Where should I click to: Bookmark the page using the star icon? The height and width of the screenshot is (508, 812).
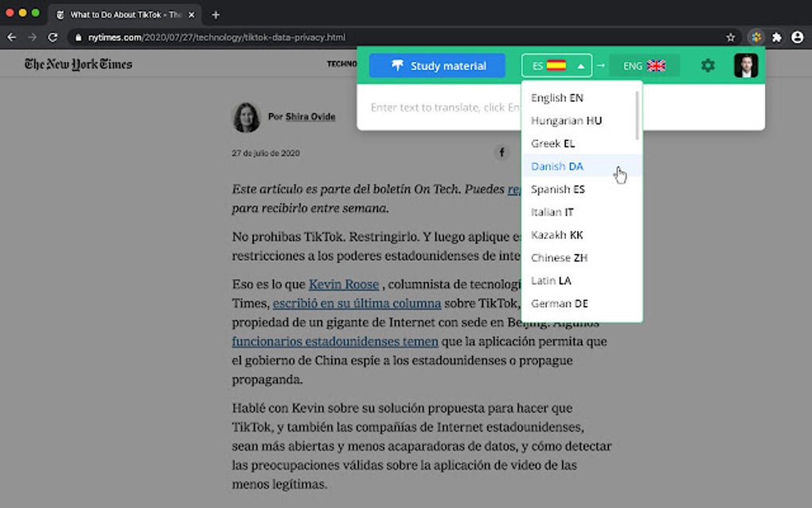point(731,37)
